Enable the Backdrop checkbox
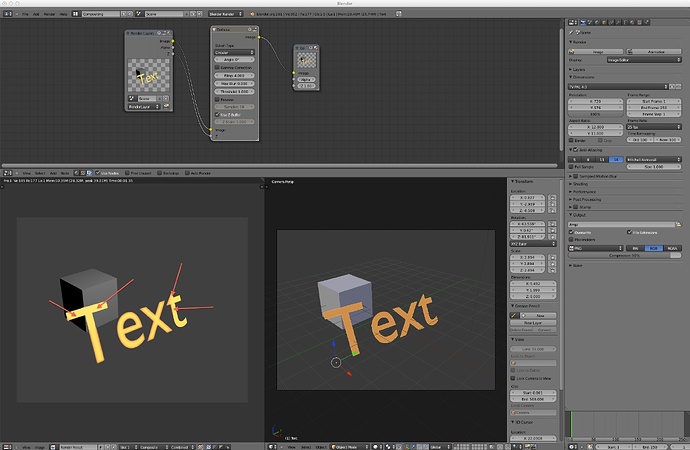 pos(160,173)
